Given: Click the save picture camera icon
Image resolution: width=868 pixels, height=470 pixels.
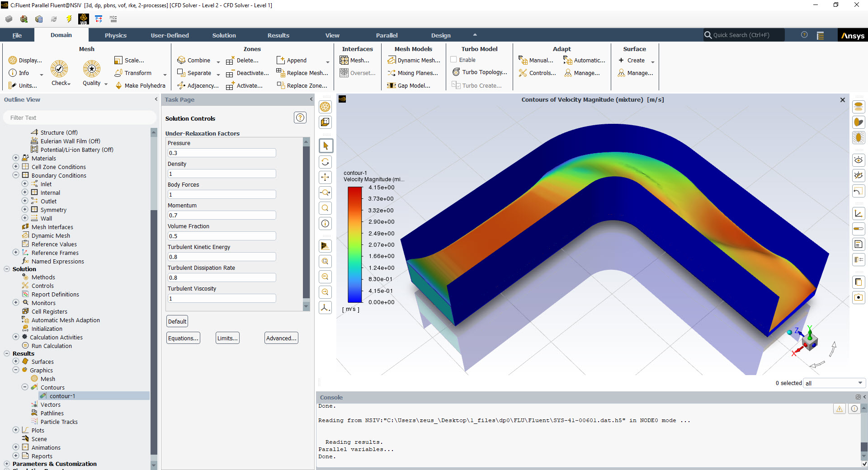Looking at the screenshot, I should tap(858, 297).
